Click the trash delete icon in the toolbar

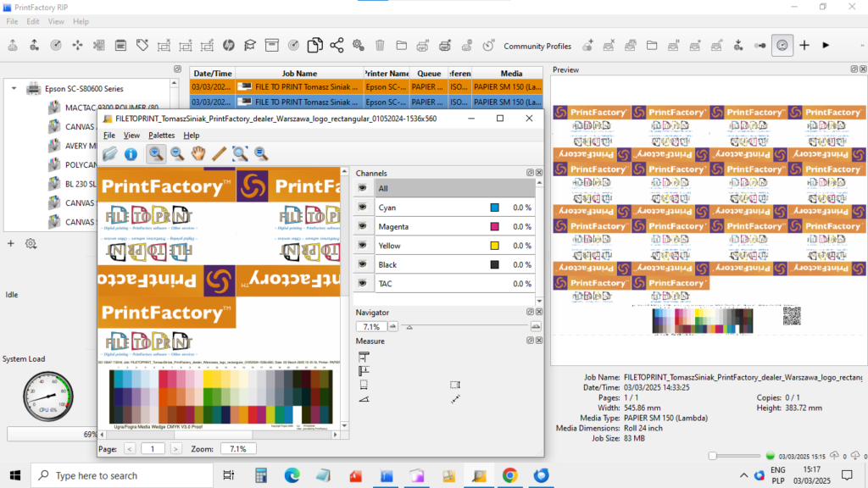381,46
